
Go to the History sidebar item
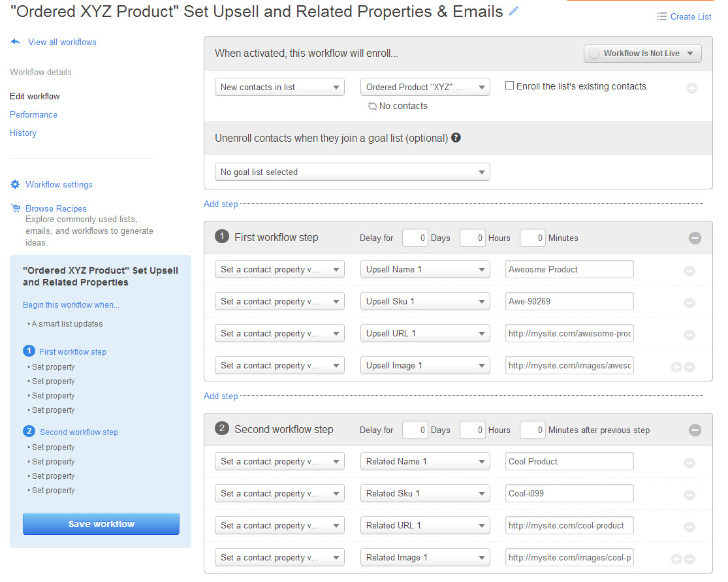click(23, 133)
